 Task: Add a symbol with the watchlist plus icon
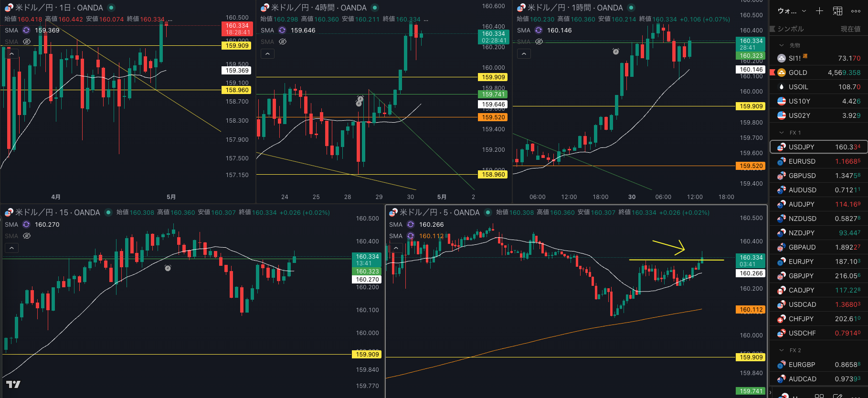[819, 11]
